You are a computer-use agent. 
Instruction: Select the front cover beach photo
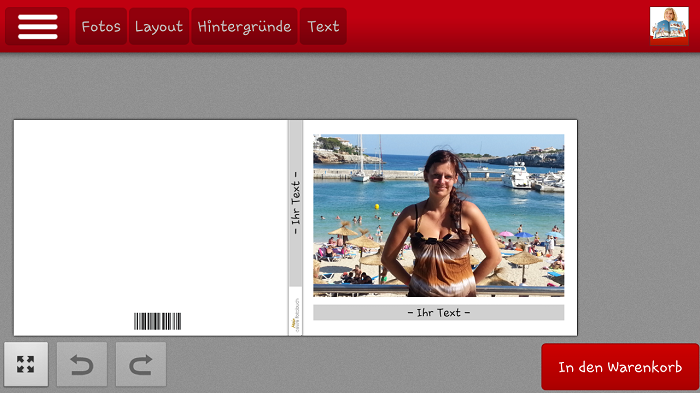(438, 215)
